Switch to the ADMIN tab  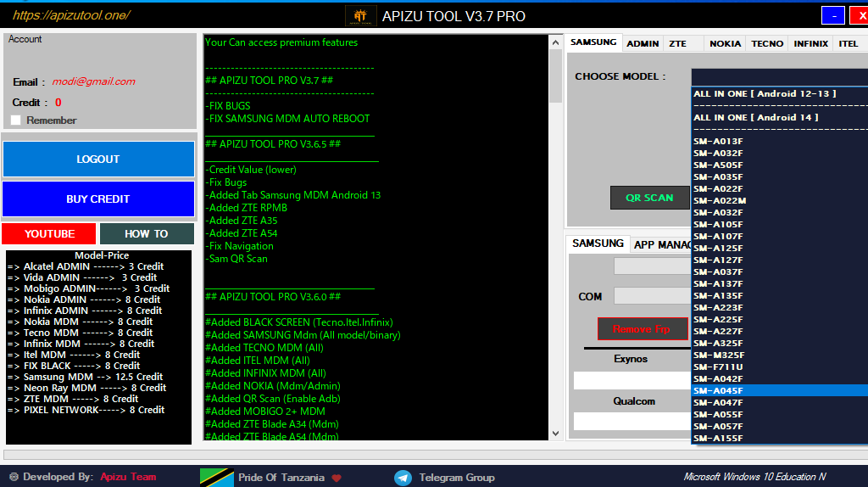(643, 44)
